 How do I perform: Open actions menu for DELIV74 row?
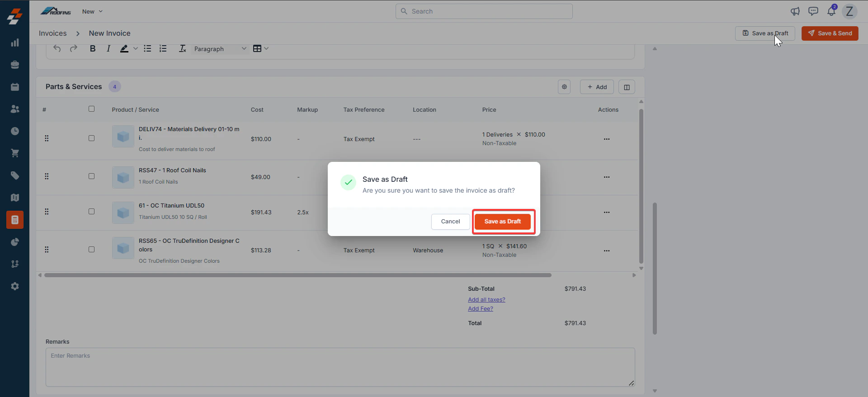[607, 139]
